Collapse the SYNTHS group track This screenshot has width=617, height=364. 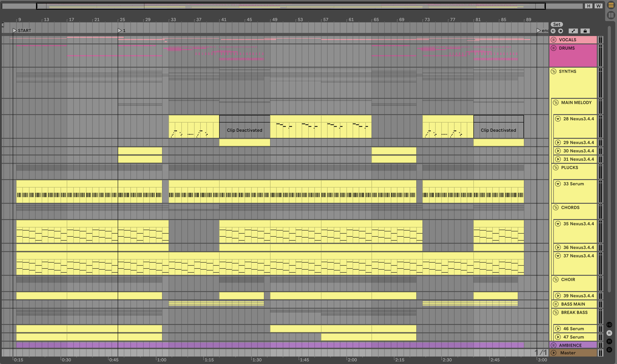[554, 71]
